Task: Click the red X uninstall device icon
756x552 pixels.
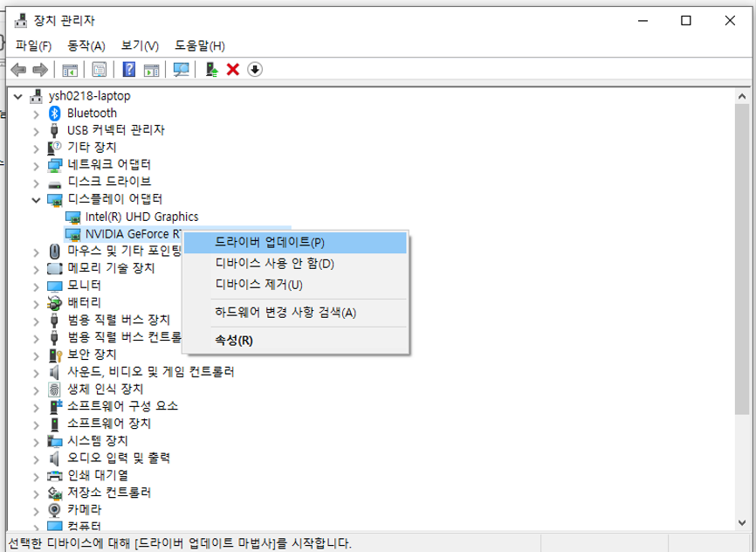Action: tap(233, 70)
